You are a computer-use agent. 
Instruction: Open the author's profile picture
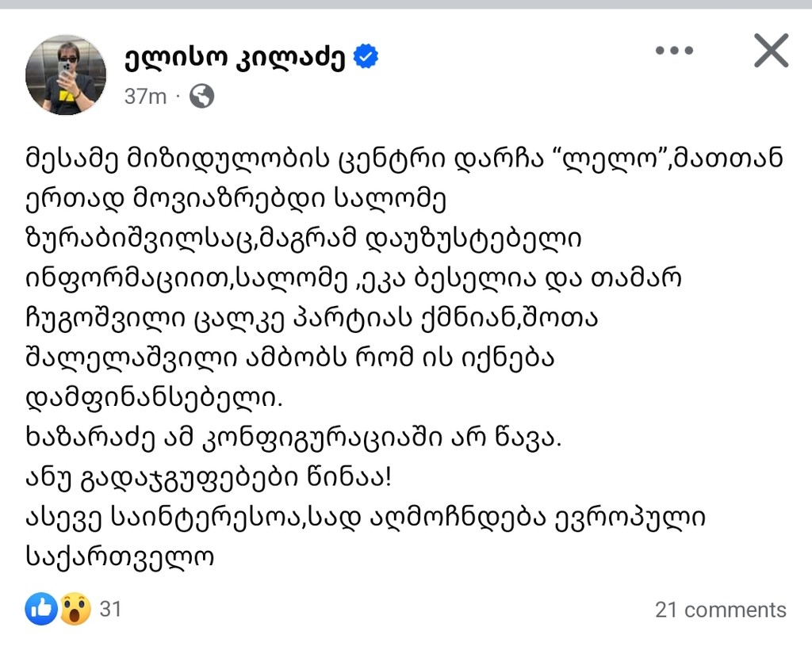tap(65, 75)
